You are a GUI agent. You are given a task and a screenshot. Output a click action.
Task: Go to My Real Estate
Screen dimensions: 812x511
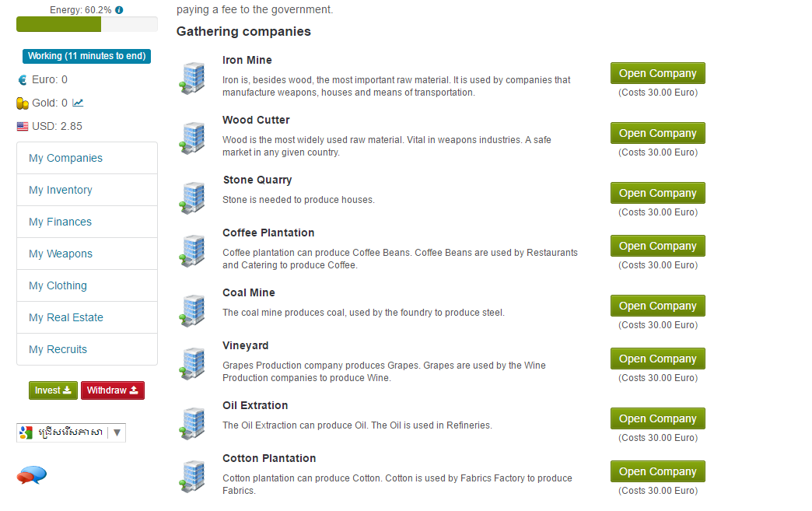(66, 317)
